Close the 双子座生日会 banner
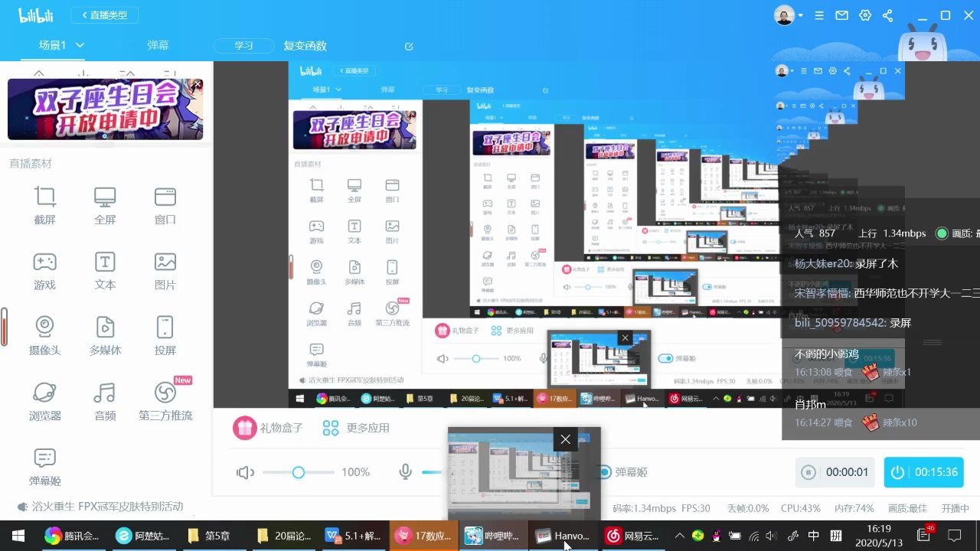Screen dimensions: 980x551 click(198, 83)
